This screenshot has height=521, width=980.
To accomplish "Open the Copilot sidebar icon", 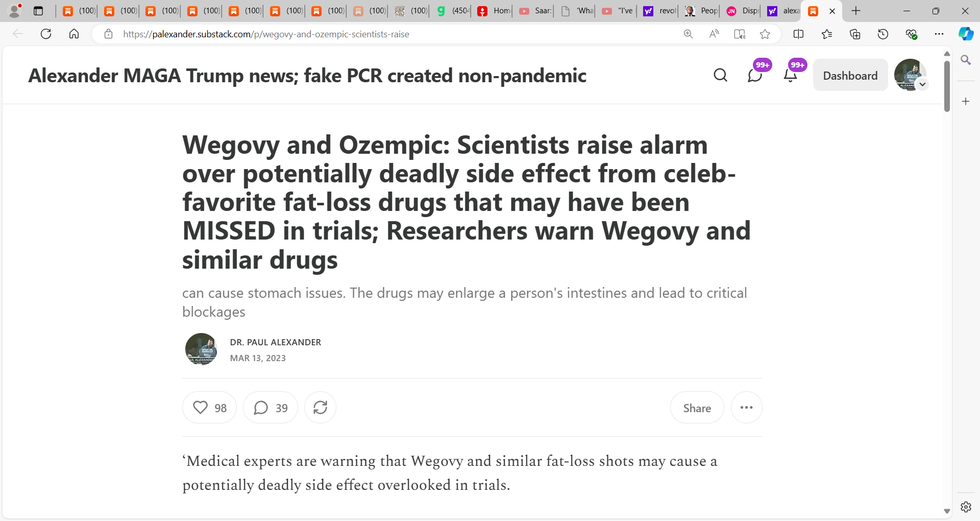I will point(966,34).
